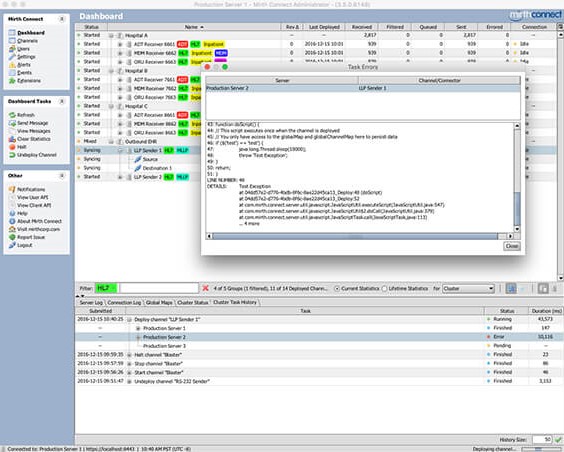Close the Task Errors dialog with the Close button
This screenshot has height=452, width=564.
pyautogui.click(x=511, y=246)
